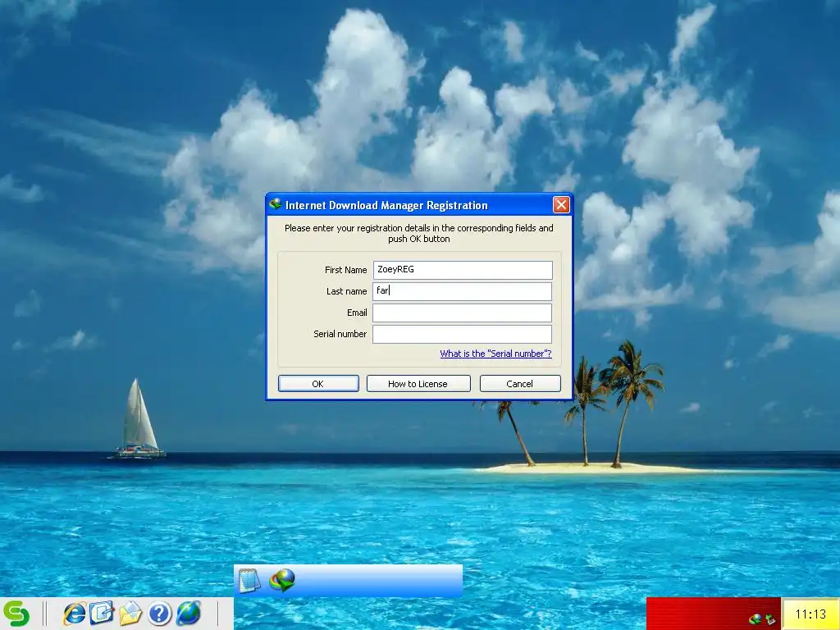Image resolution: width=840 pixels, height=630 pixels.
Task: Click the green S start button
Action: tap(16, 614)
